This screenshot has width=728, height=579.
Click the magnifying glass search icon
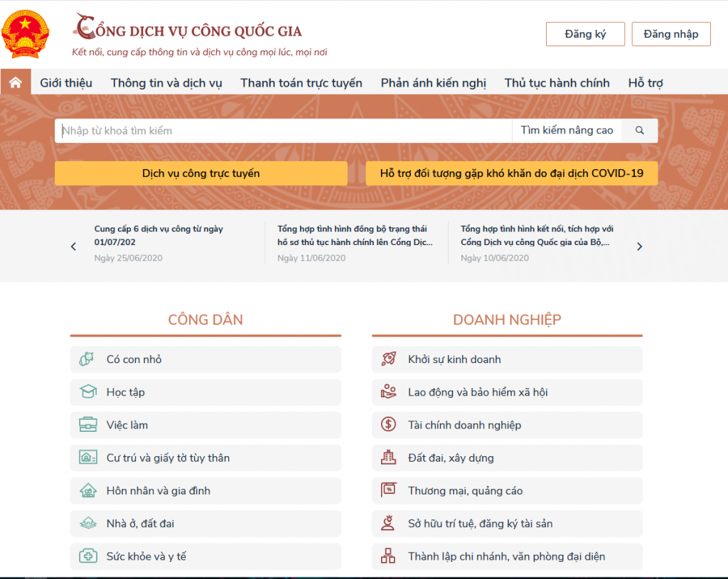pyautogui.click(x=639, y=131)
